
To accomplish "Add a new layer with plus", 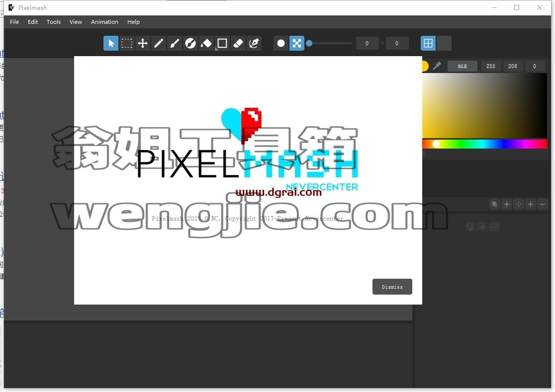I will (531, 204).
